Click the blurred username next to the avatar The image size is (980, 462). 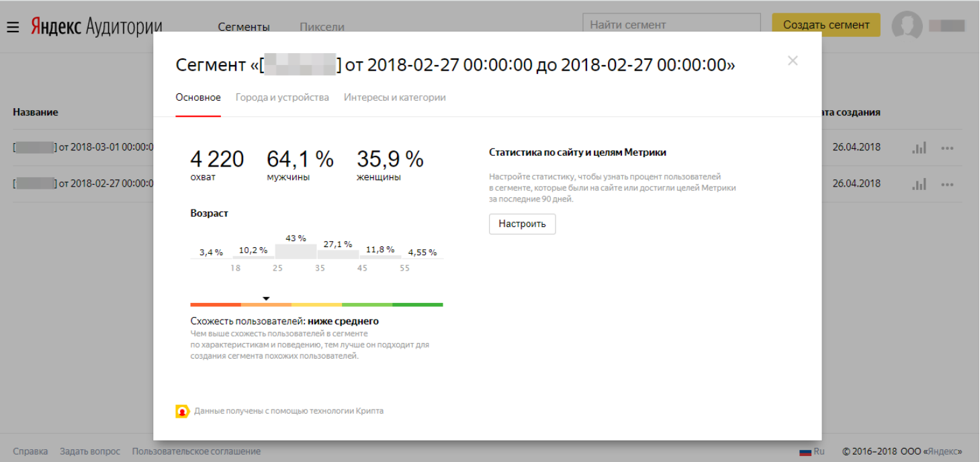947,26
